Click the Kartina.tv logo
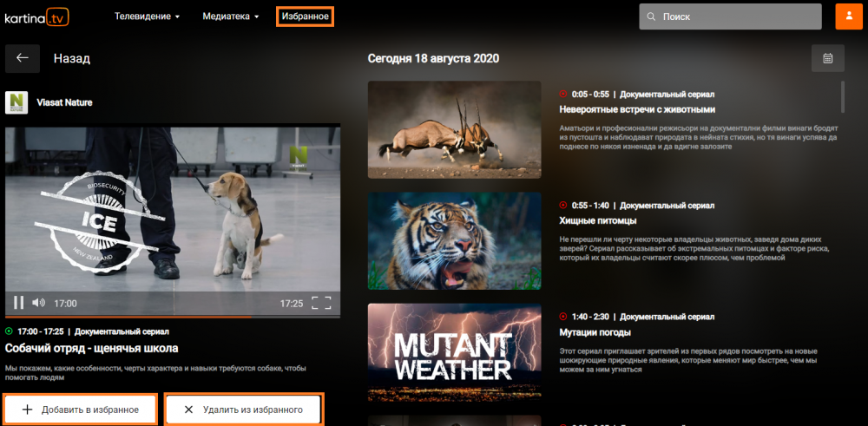868x426 pixels. pos(36,16)
